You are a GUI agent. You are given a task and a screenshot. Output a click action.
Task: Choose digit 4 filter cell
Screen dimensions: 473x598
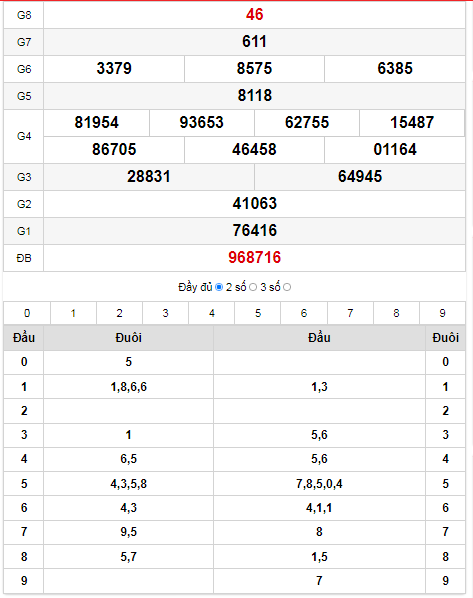212,313
